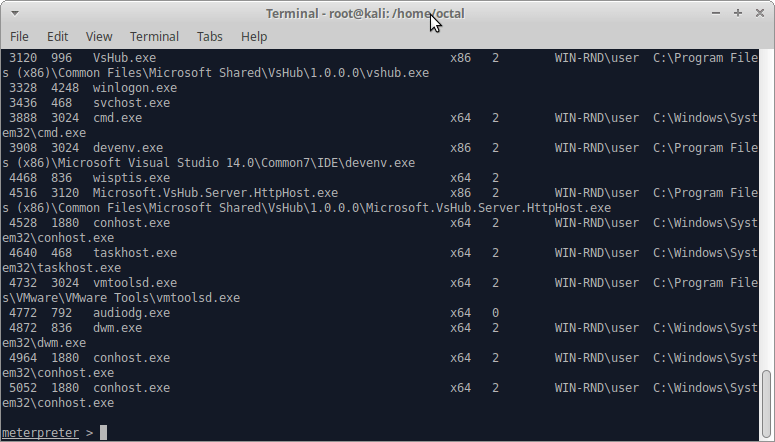Click the VsHub\1.0.0.0\vshub.exe path line
The width and height of the screenshot is (775, 442).
[x=215, y=73]
